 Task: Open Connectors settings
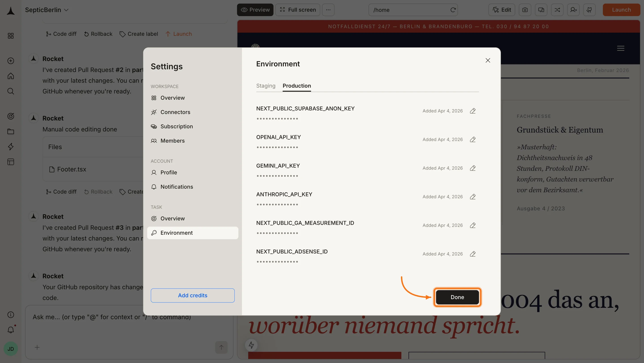click(x=193, y=112)
